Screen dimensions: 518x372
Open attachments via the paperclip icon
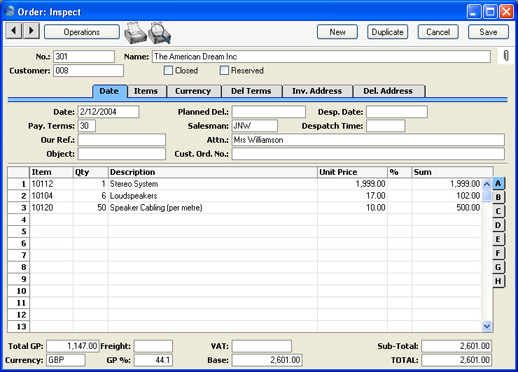(506, 56)
